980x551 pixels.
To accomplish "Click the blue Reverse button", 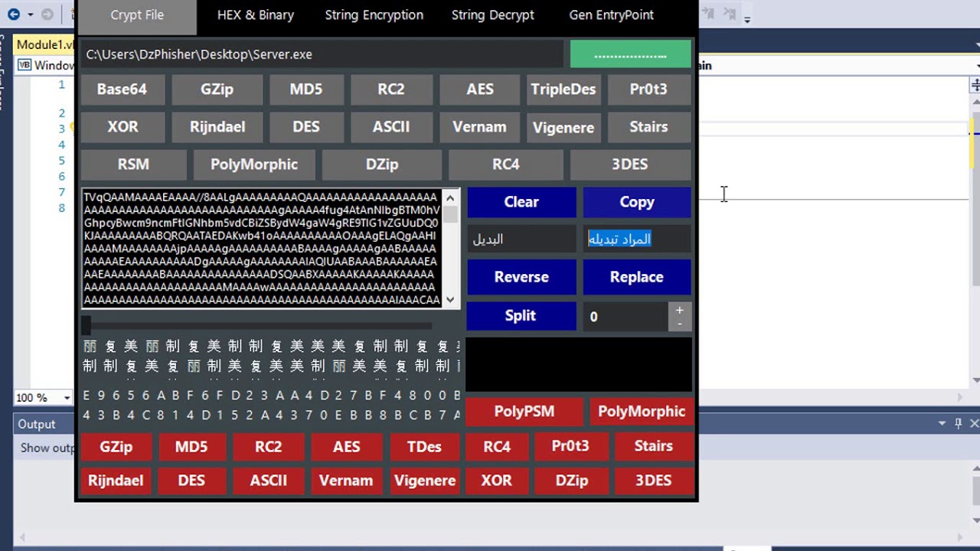I will tap(521, 277).
